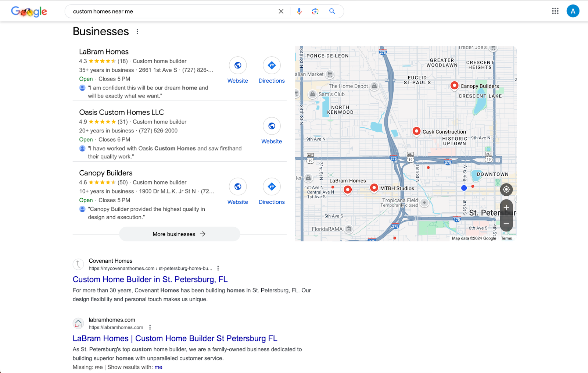
Task: Click the Italian Market shopping cart marker
Action: [x=330, y=74]
